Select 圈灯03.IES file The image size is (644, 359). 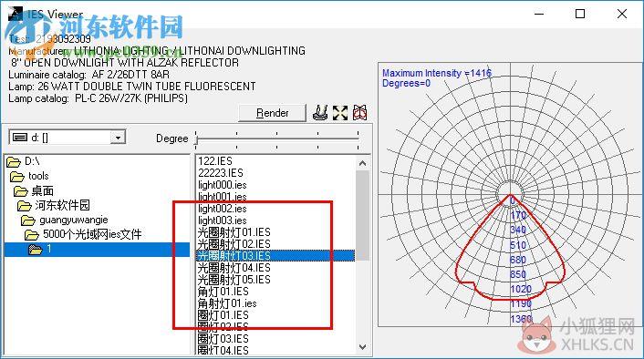(x=223, y=339)
